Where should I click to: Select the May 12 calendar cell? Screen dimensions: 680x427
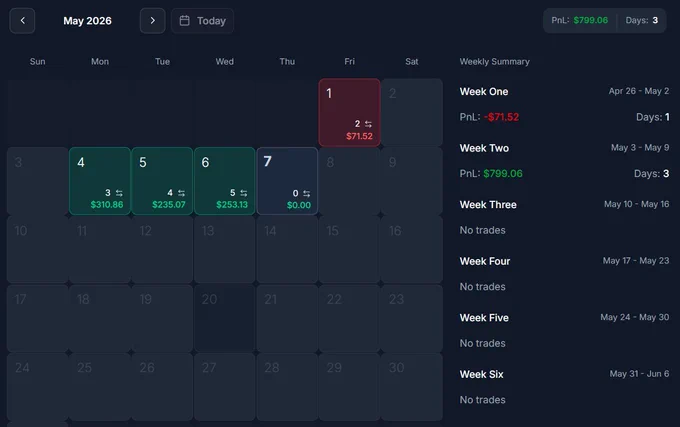[x=162, y=249]
